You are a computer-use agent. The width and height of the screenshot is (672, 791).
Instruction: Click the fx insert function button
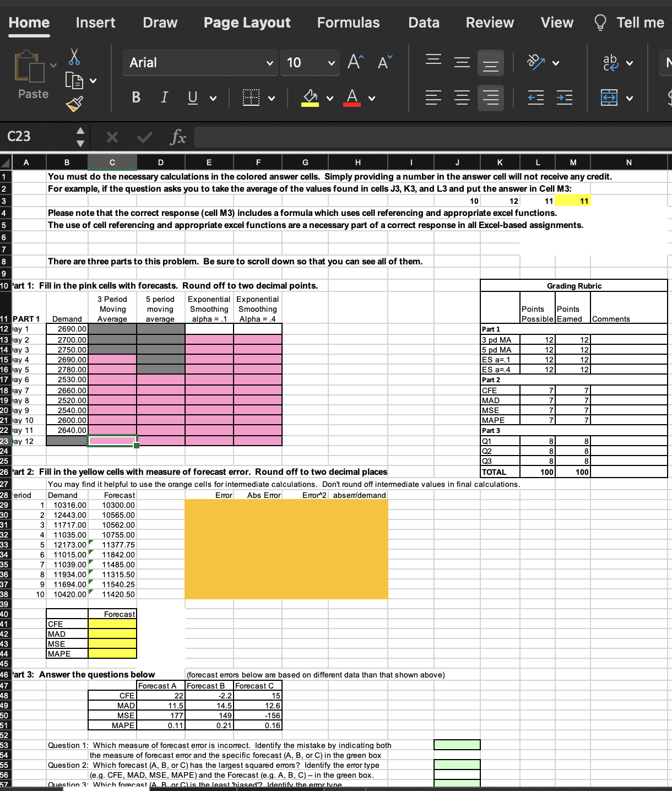178,137
